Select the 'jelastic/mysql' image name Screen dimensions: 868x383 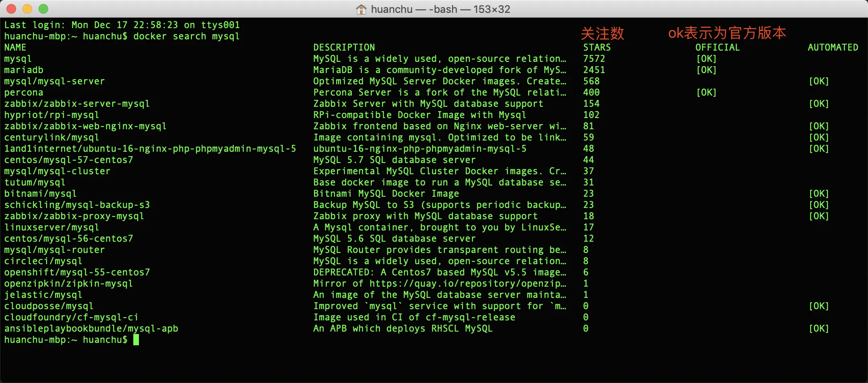(x=43, y=295)
